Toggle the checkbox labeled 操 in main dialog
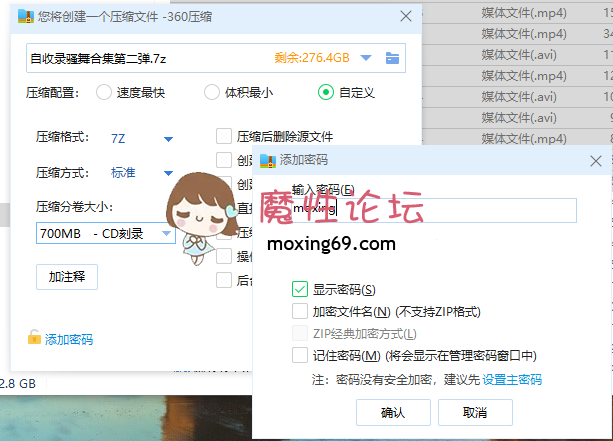Screen dimensions: 613x441 224,256
